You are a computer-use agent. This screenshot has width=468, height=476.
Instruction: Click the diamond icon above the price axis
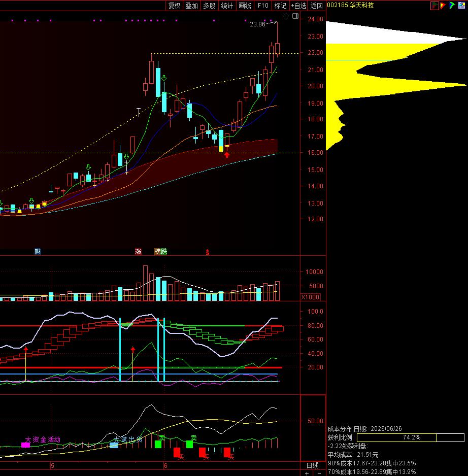click(x=286, y=16)
